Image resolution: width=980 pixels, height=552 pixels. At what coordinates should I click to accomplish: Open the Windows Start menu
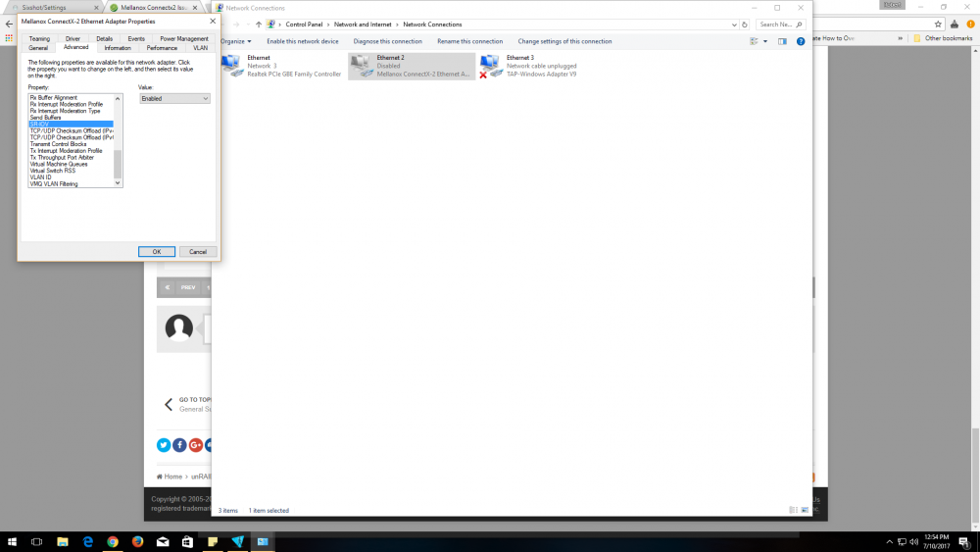click(x=12, y=541)
